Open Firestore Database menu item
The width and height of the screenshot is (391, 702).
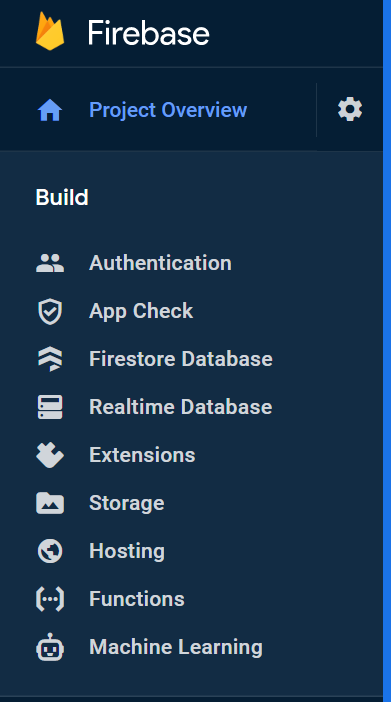pos(181,359)
